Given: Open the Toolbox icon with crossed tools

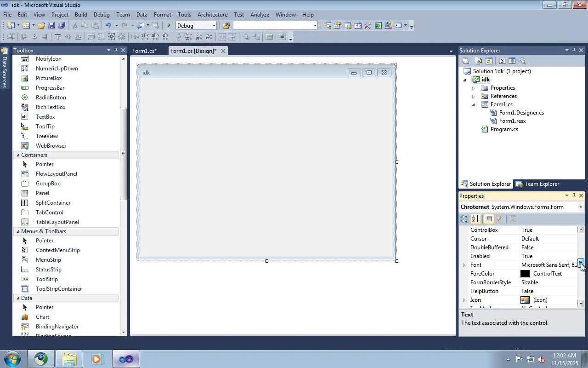Looking at the screenshot, I should coord(367,26).
